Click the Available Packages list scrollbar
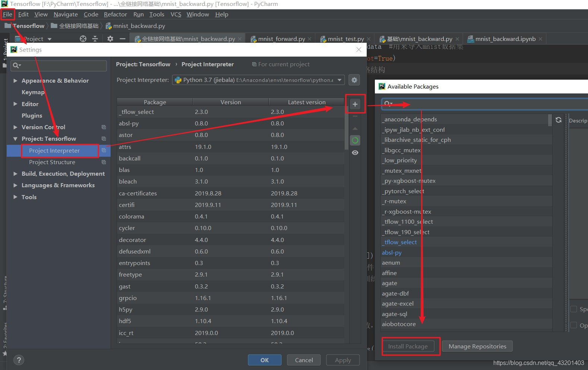 (550, 121)
